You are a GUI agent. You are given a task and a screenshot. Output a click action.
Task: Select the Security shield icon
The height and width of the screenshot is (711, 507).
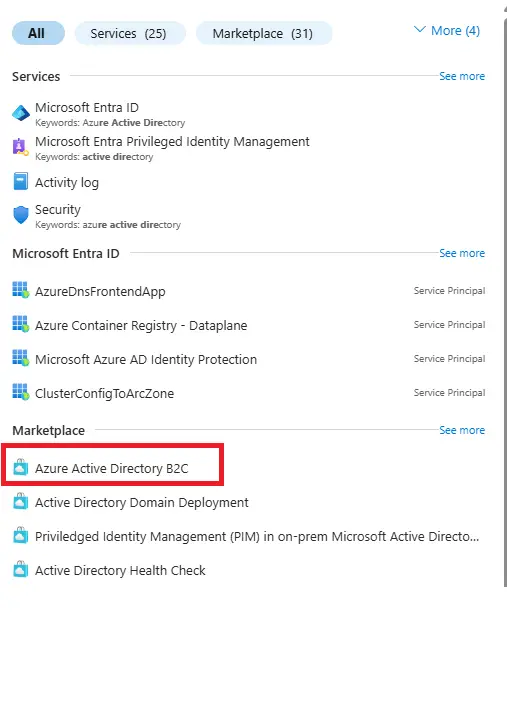pyautogui.click(x=21, y=215)
